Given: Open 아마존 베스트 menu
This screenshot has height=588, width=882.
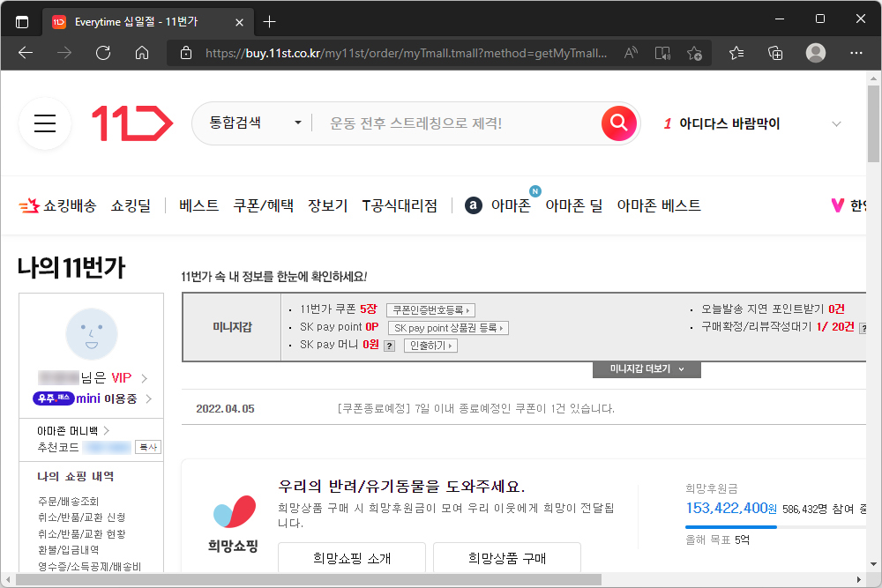Looking at the screenshot, I should 659,205.
